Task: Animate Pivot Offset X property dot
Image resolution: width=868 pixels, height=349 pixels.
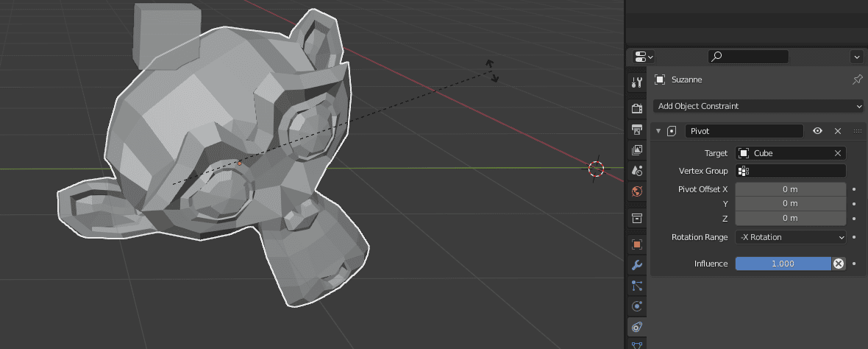Action: click(853, 189)
